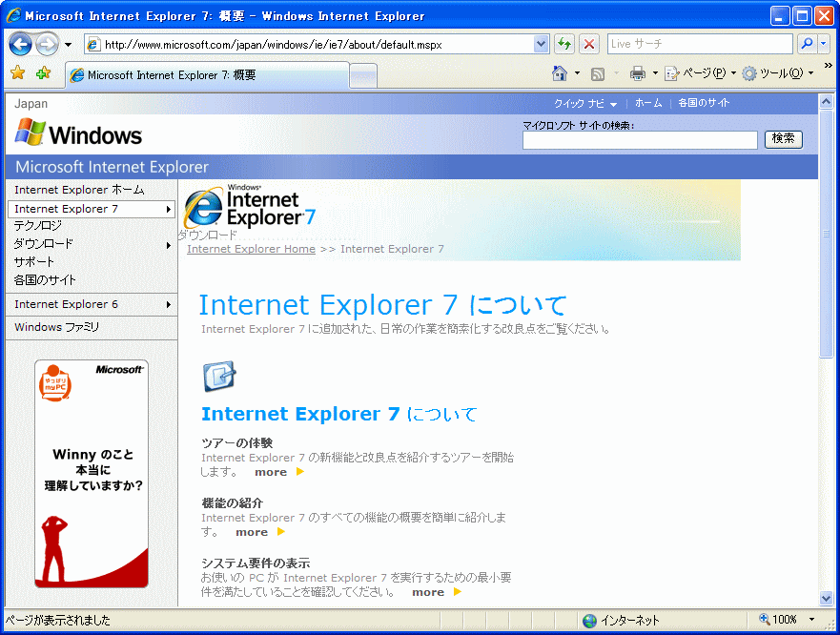The image size is (840, 635).
Task: Click the Add to Favorites icon
Action: pos(44,72)
